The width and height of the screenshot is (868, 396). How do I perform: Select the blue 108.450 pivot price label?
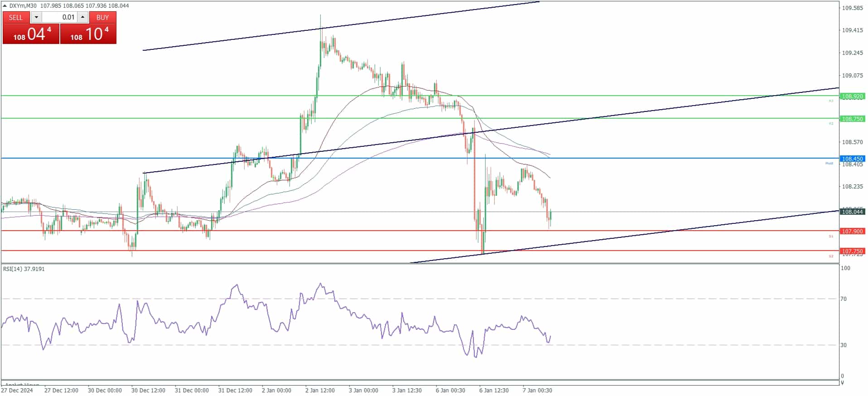pyautogui.click(x=852, y=159)
